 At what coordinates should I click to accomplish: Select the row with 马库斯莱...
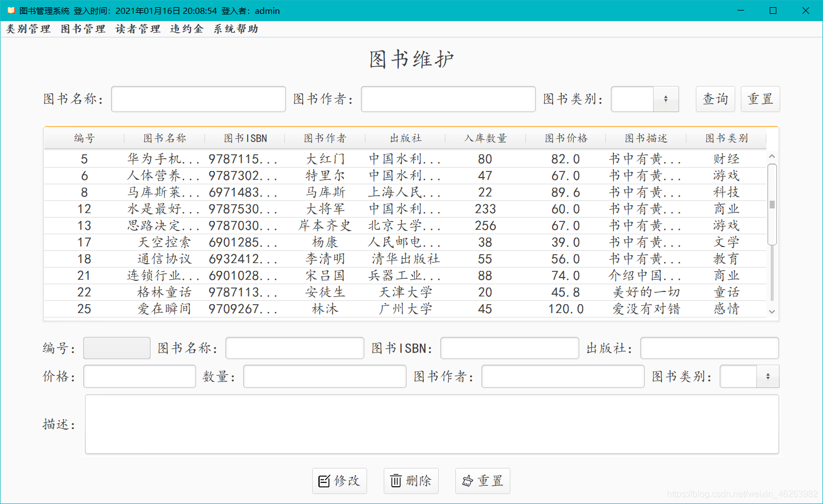tap(405, 193)
